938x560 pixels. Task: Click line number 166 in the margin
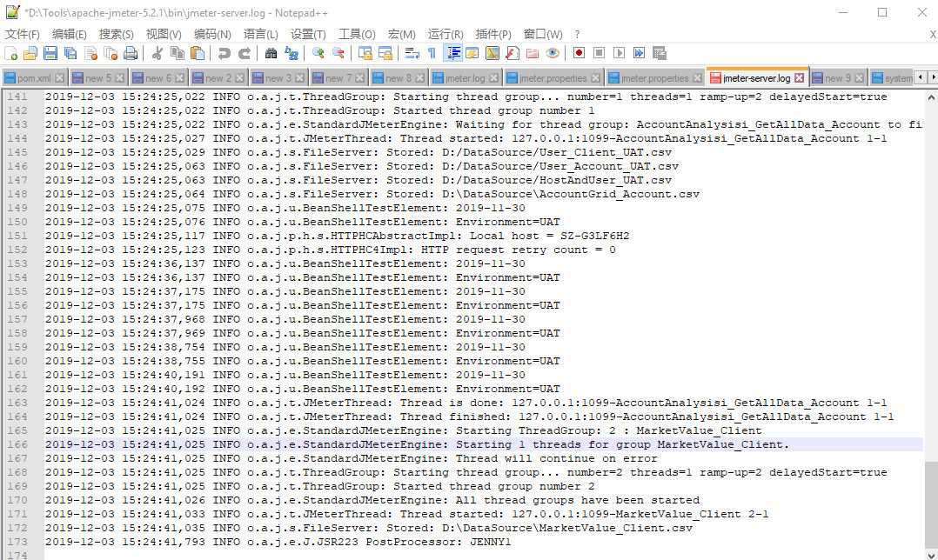point(17,444)
